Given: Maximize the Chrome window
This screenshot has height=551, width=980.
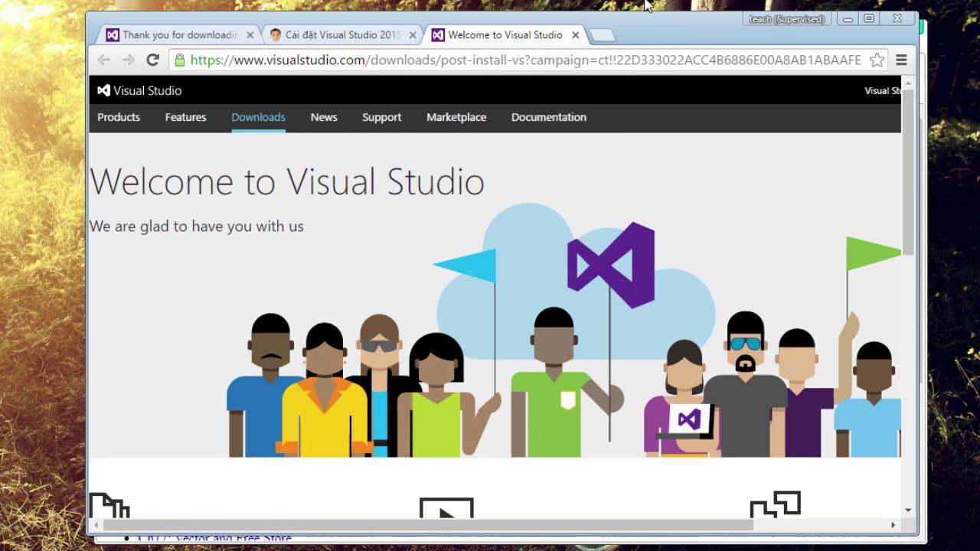Looking at the screenshot, I should tap(869, 19).
